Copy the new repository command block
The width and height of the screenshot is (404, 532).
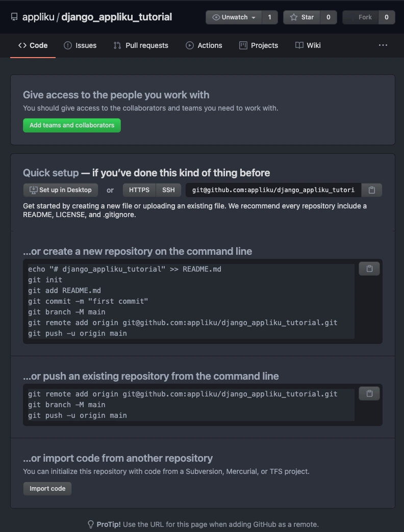[x=369, y=269]
